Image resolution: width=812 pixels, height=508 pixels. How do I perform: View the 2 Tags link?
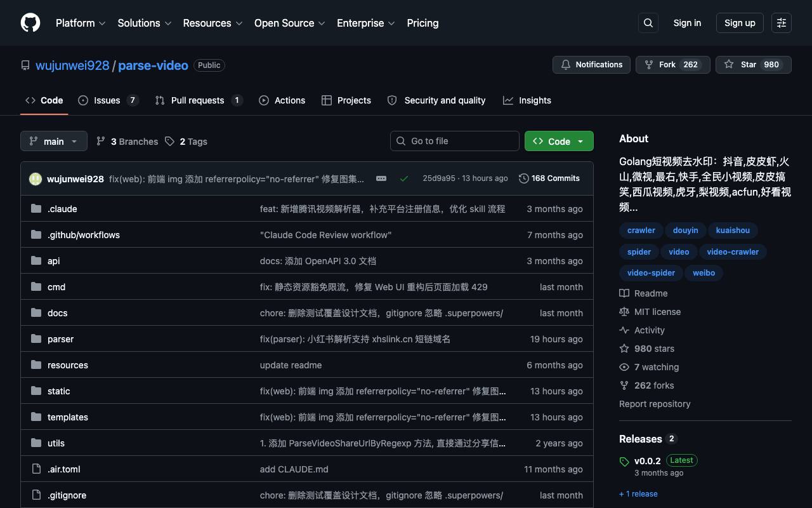click(x=186, y=142)
